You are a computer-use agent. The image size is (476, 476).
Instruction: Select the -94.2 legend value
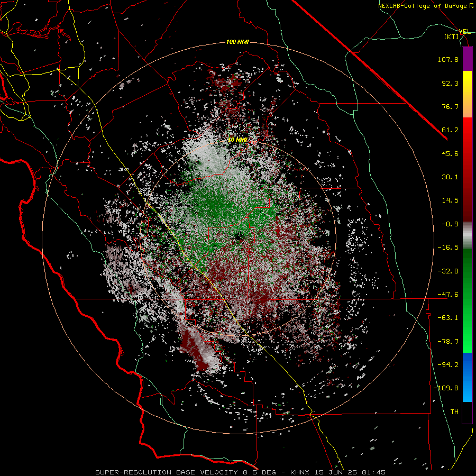click(448, 365)
